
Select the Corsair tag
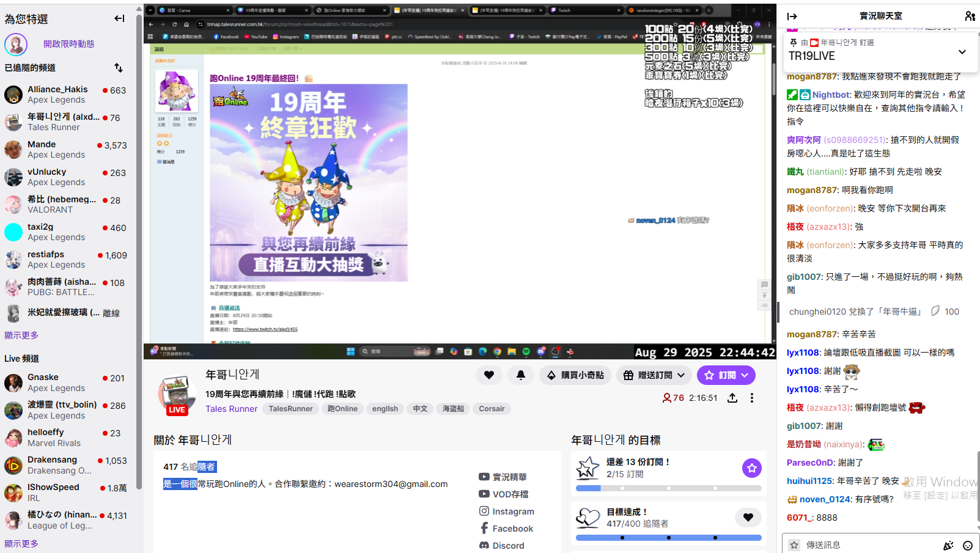(x=492, y=409)
